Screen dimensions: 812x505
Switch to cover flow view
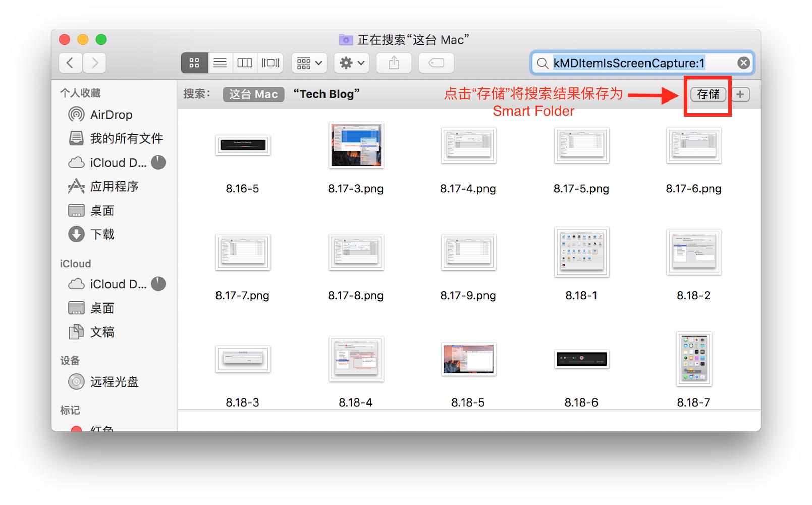(x=270, y=63)
